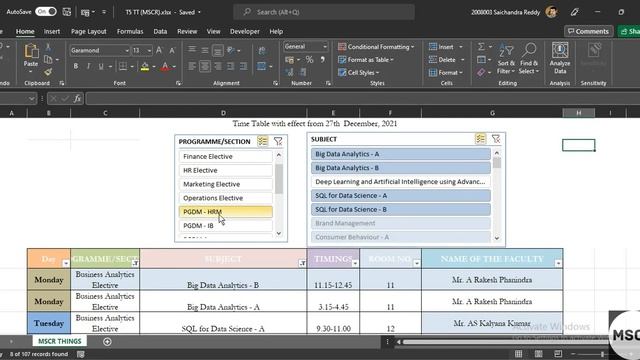The image size is (640, 360).
Task: Open the Page Layout ribbon tab
Action: tap(89, 31)
